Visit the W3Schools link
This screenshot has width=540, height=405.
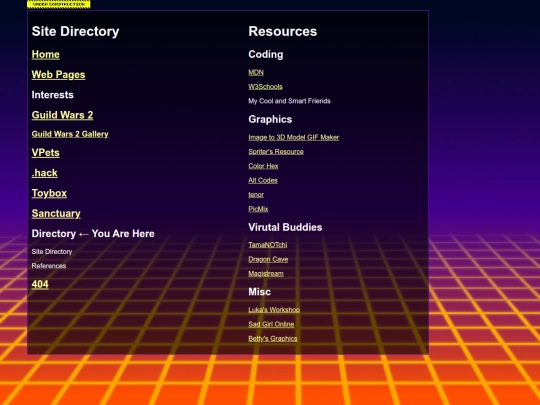coord(265,87)
